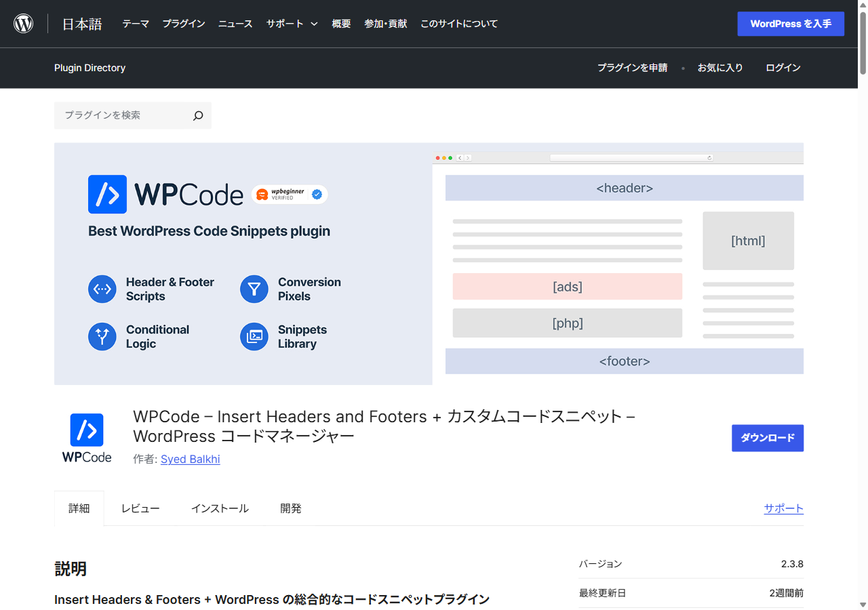Click the [html] block in banner
The width and height of the screenshot is (868, 610).
point(748,241)
